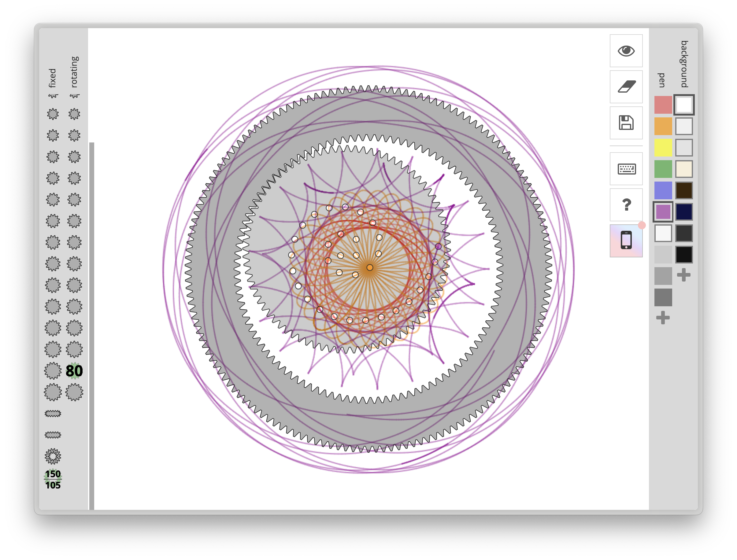Add a new pen color with the plus button

663,318
